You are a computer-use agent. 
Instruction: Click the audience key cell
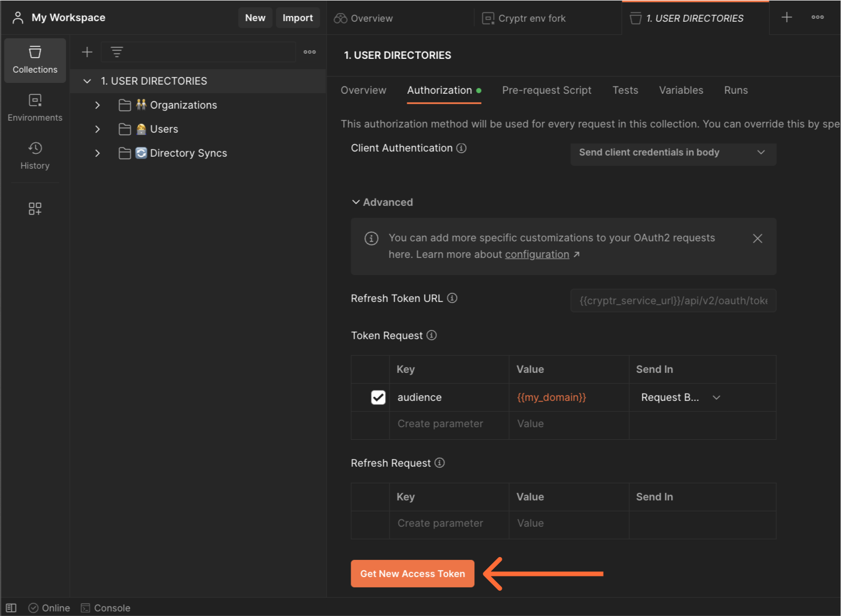coord(449,398)
